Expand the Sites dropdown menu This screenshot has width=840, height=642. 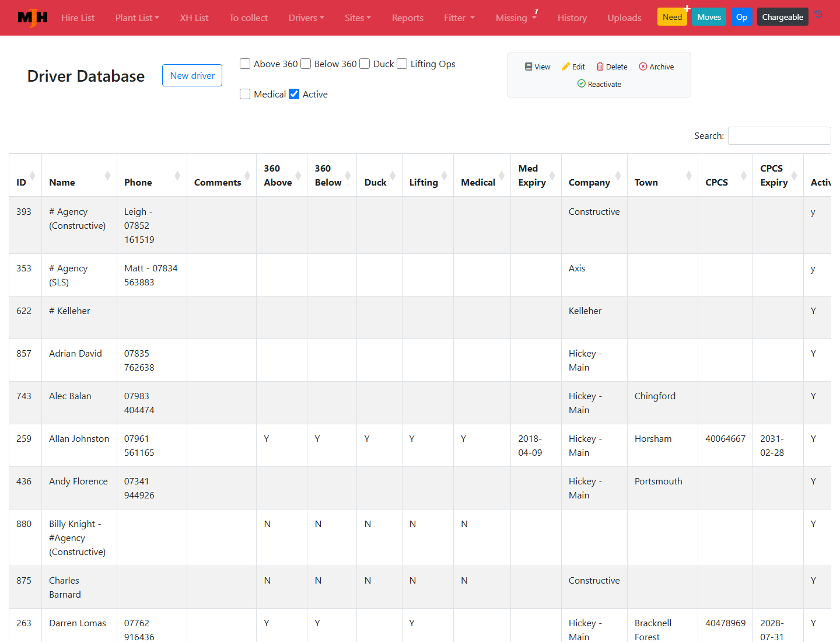358,18
